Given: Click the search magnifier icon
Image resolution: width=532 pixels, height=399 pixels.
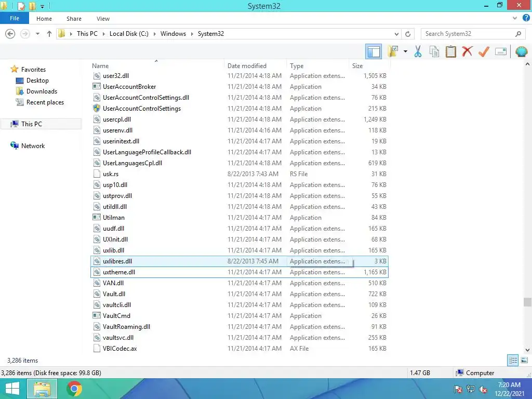Looking at the screenshot, I should click(518, 34).
